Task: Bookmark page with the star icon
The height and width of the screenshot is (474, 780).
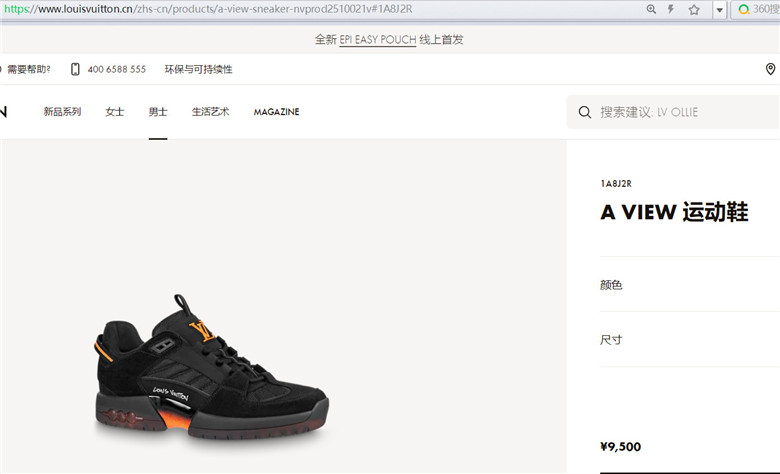Action: click(694, 9)
